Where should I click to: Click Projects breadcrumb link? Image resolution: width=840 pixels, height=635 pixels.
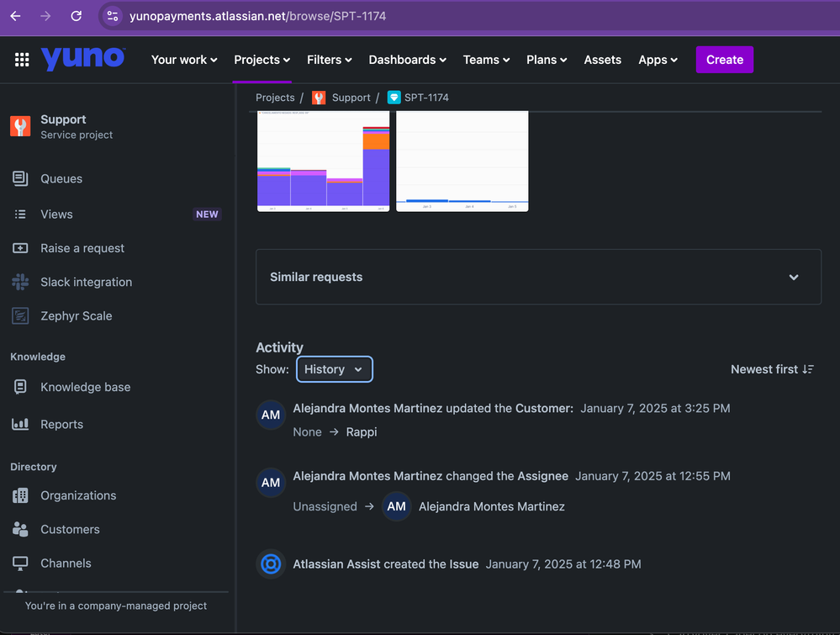275,98
